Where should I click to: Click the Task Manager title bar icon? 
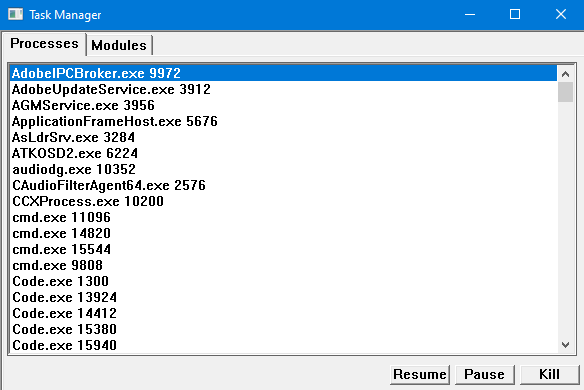click(x=15, y=15)
